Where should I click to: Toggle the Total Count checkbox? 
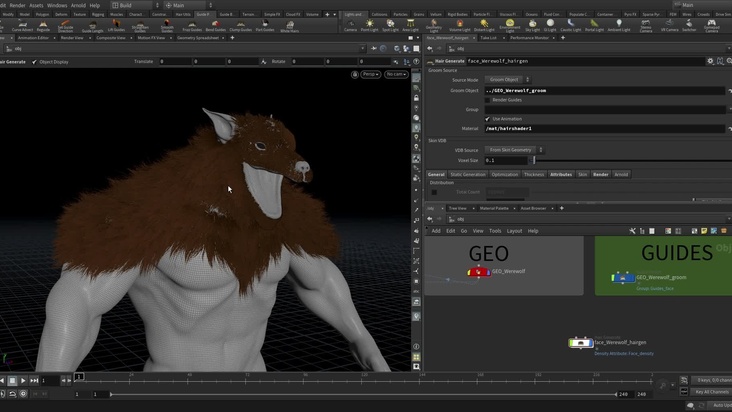(x=434, y=192)
